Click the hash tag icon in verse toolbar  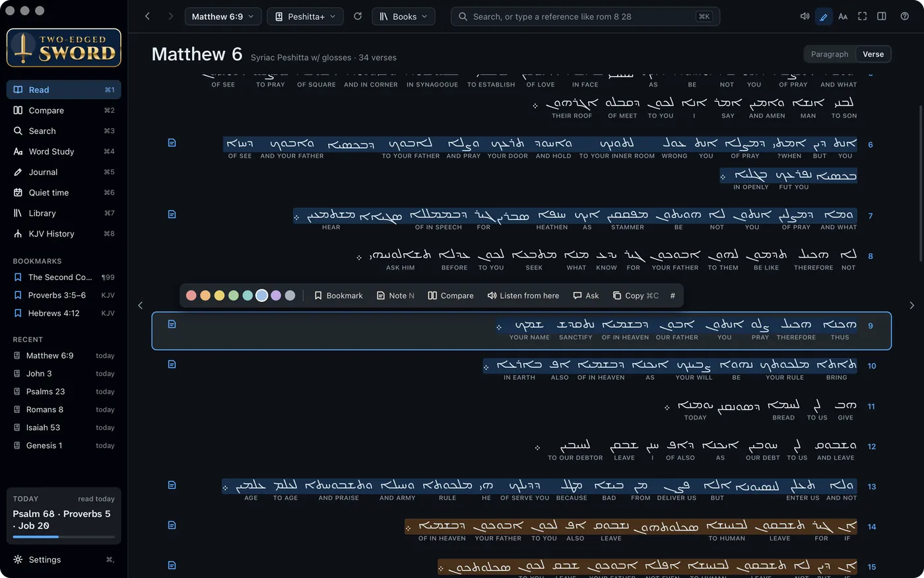pyautogui.click(x=673, y=296)
